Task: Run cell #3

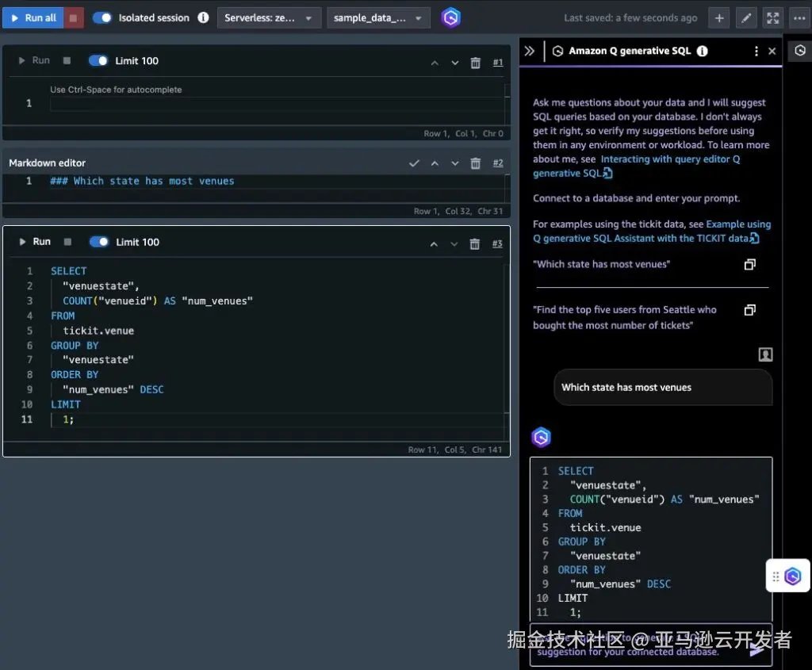Action: click(x=35, y=242)
